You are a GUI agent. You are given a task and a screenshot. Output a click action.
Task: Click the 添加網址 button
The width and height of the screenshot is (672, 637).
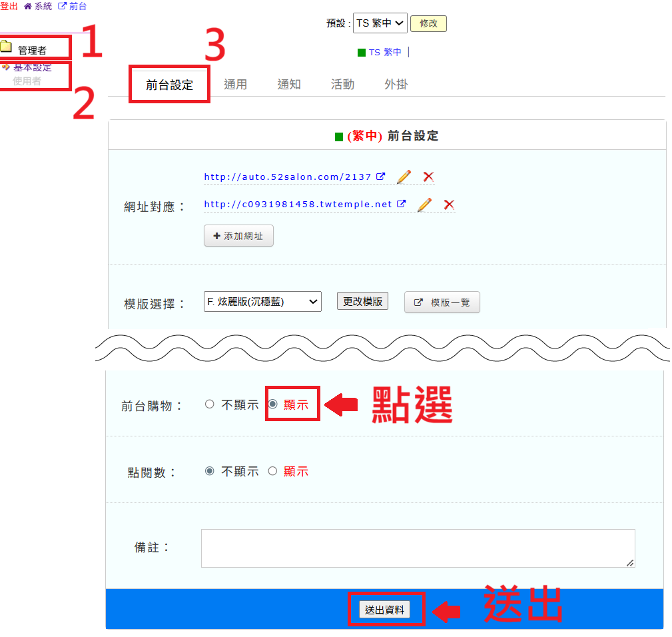tap(238, 236)
